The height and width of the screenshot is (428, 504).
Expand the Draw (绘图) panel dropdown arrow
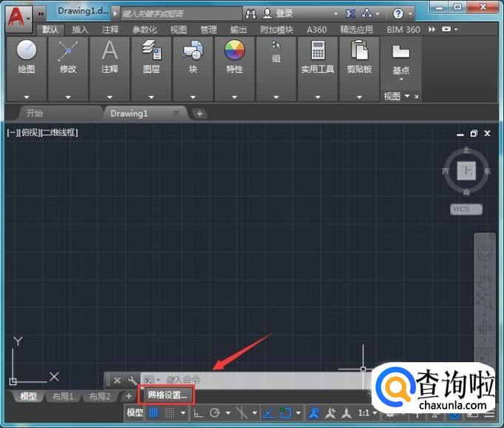[x=27, y=97]
